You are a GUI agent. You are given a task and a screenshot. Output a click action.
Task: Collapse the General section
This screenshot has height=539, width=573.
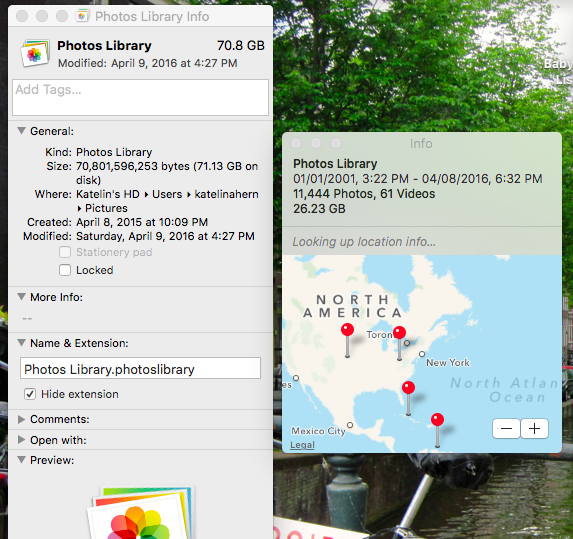coord(22,131)
